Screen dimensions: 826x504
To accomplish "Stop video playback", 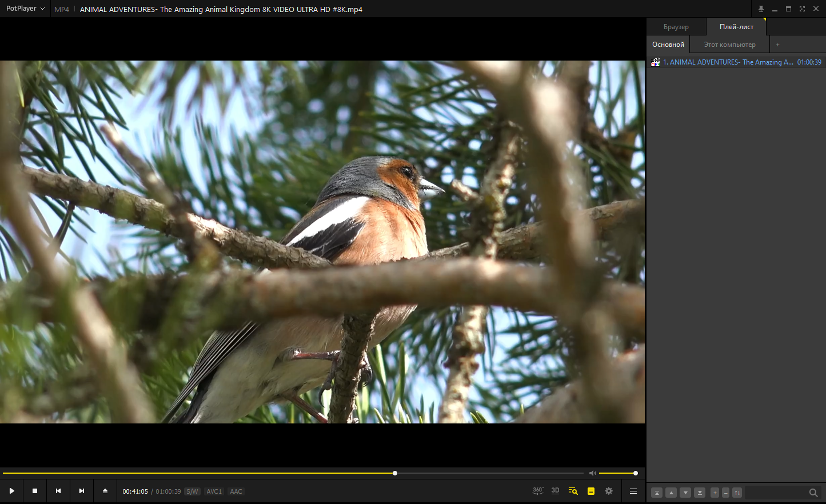I will 35,491.
